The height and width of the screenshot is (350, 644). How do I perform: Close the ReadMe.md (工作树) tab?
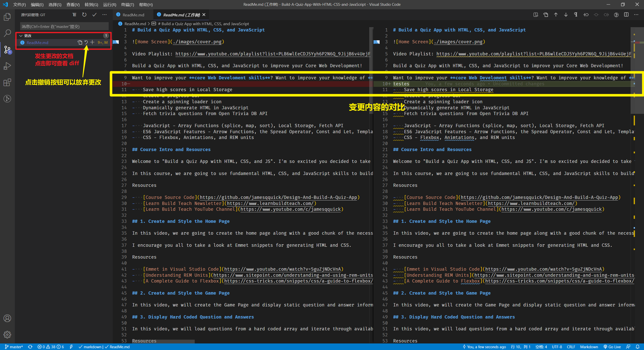coord(204,15)
